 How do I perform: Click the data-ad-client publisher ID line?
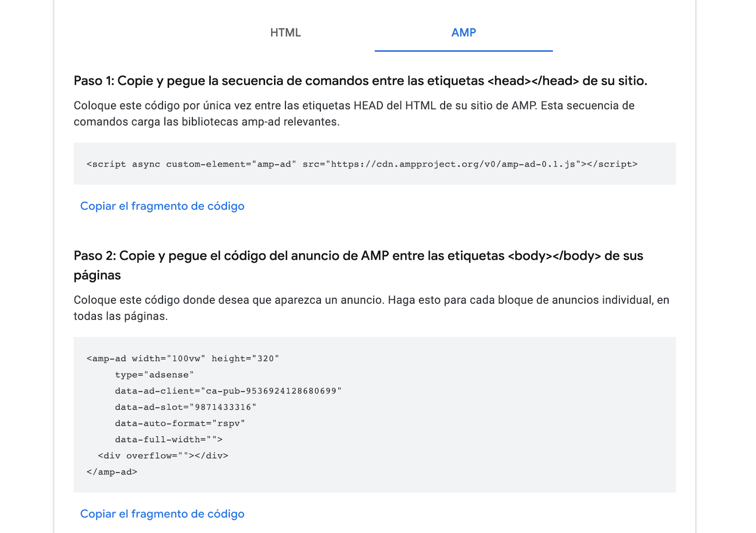coord(228,391)
